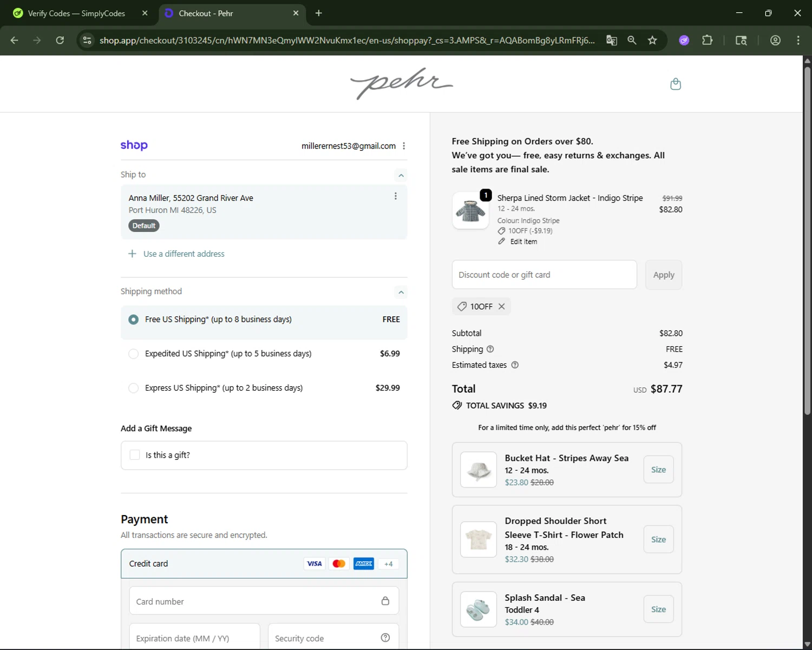
Task: Click the 10OFF discount tag chip
Action: [481, 307]
